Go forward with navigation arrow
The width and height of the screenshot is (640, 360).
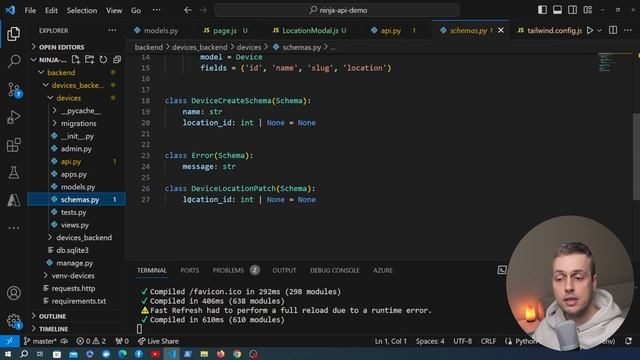(203, 10)
